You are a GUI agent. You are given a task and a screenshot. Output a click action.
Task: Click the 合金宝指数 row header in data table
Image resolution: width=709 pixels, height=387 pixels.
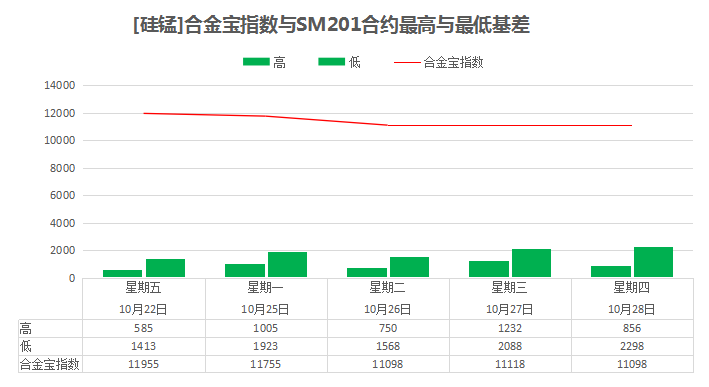point(50,364)
